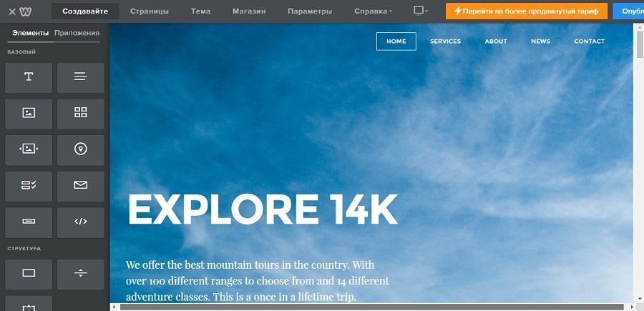
Task: Switch to the Приложения tab
Action: [x=77, y=33]
